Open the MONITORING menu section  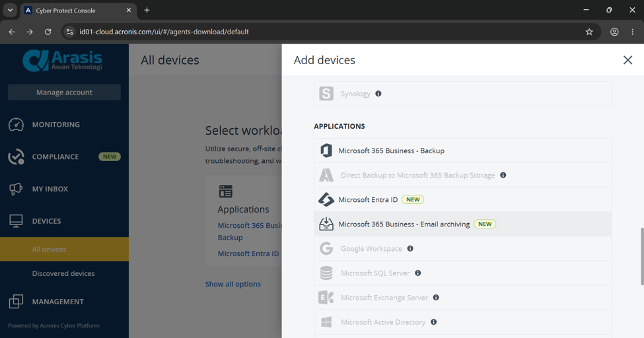65,125
